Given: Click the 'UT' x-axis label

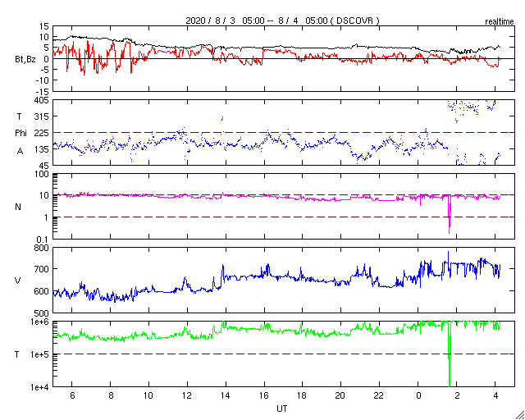Looking at the screenshot, I should pyautogui.click(x=282, y=409).
